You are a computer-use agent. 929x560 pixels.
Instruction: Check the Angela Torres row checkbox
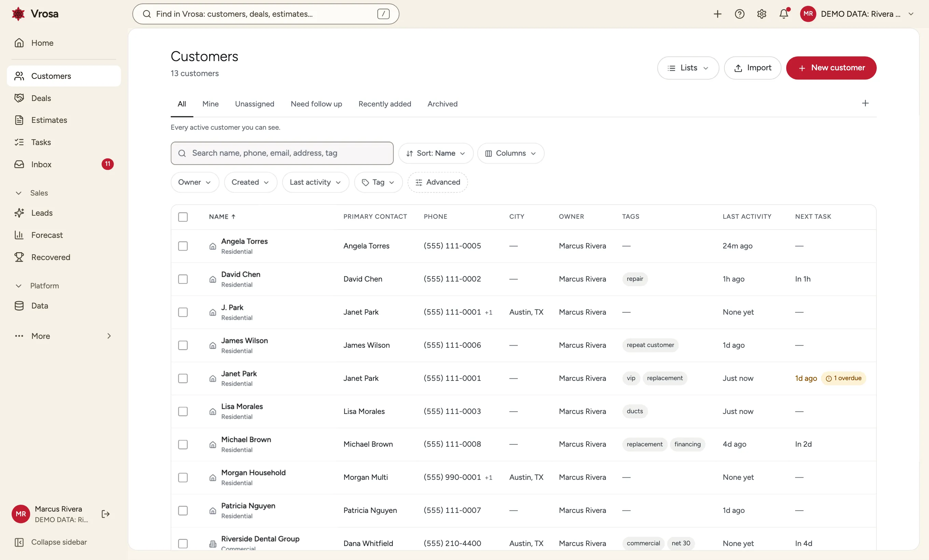point(183,246)
